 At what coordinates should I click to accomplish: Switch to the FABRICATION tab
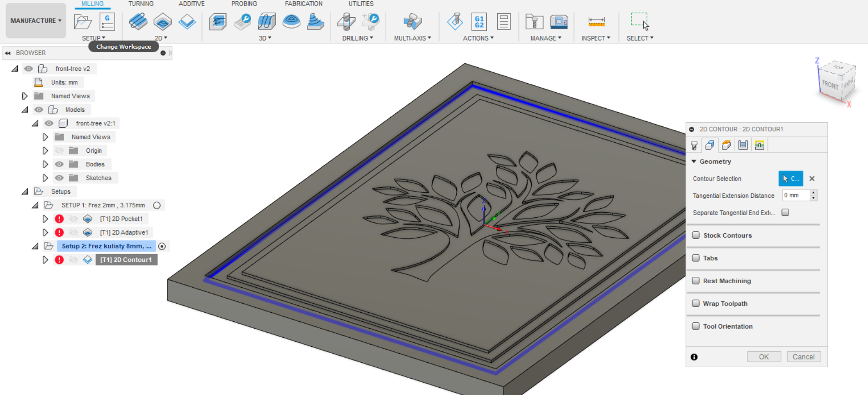(303, 4)
